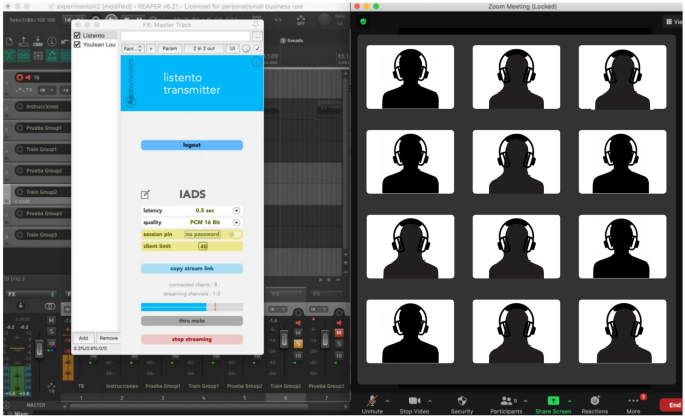Click the green Share Screen icon

pos(553,398)
